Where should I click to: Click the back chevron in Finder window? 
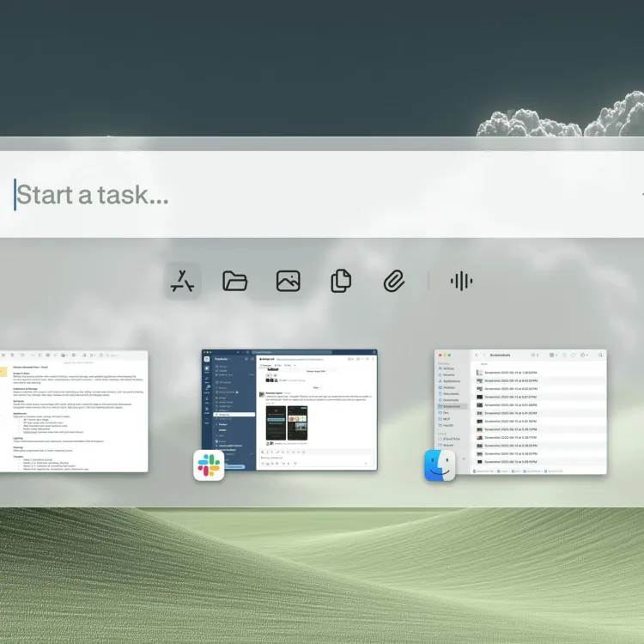point(477,355)
